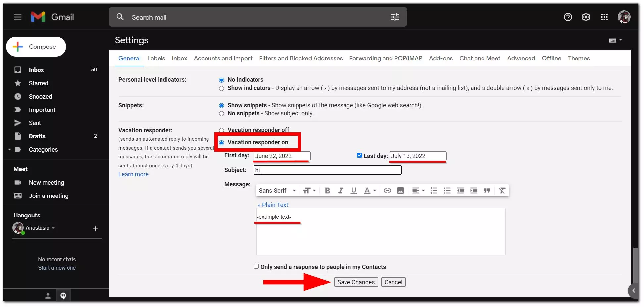644x307 pixels.
Task: Turn Vacation responder off
Action: click(222, 130)
